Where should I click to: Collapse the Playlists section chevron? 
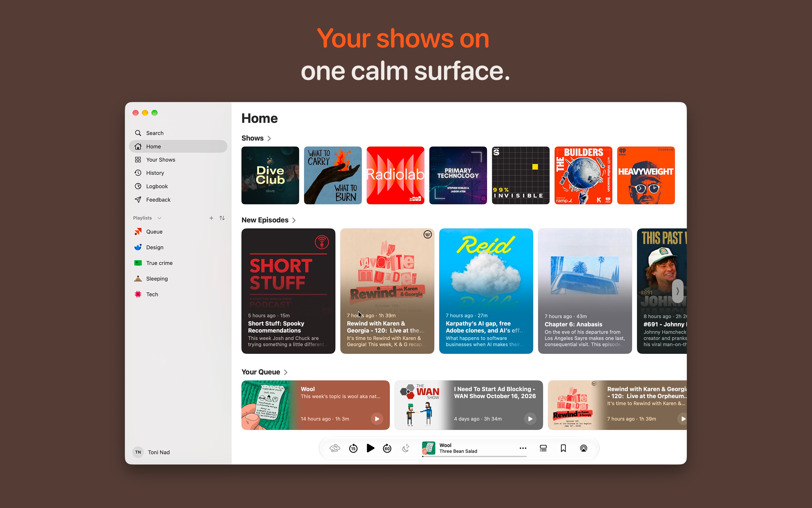click(x=159, y=218)
